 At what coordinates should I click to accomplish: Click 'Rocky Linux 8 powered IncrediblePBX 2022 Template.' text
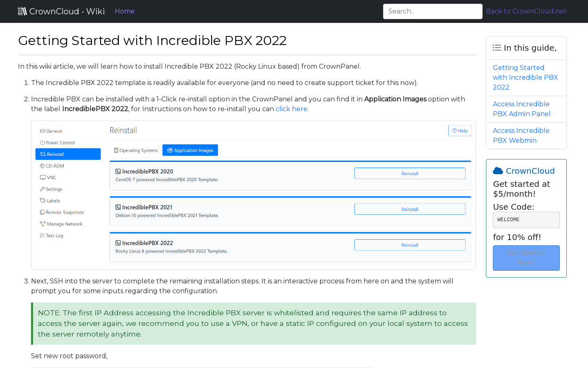click(x=171, y=251)
